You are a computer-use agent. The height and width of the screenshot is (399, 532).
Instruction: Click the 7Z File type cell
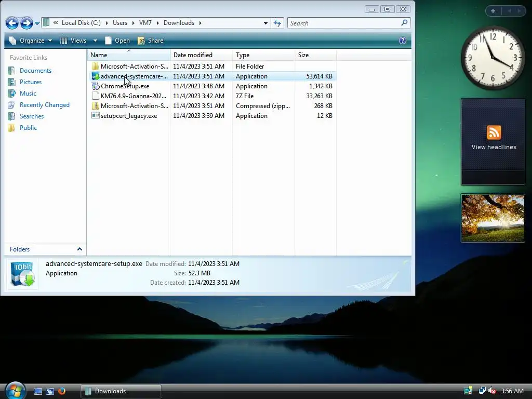pos(245,96)
